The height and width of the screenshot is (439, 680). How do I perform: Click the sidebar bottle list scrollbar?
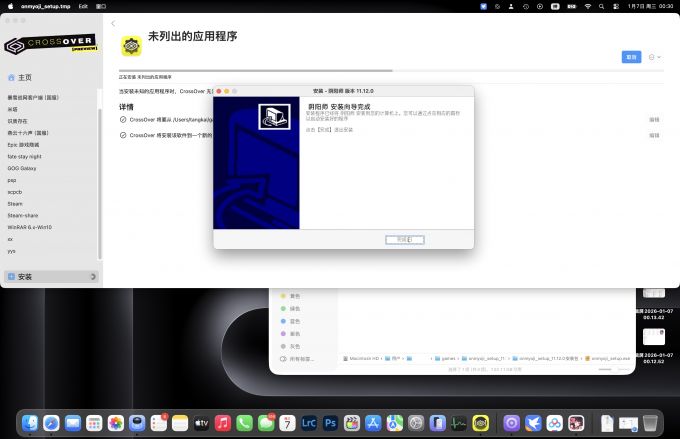100,184
